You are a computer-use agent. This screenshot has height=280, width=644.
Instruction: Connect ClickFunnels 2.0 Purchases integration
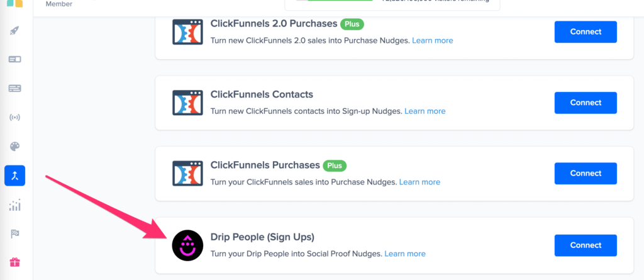pos(586,31)
